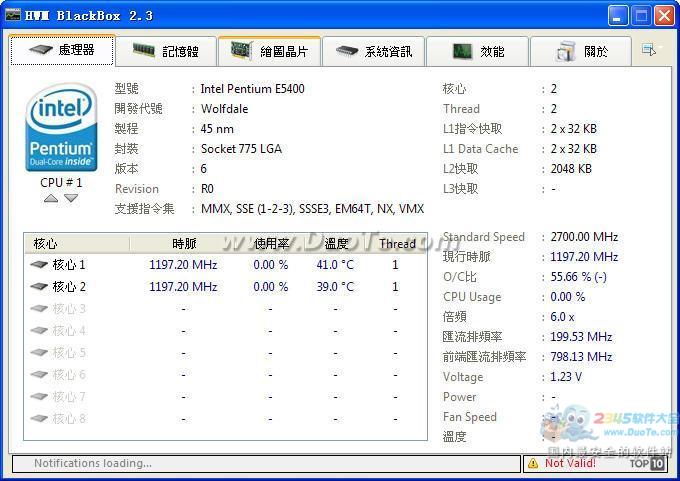Click L2 cache value 2048 KB
Screen dimensions: 680x481
[x=571, y=169]
